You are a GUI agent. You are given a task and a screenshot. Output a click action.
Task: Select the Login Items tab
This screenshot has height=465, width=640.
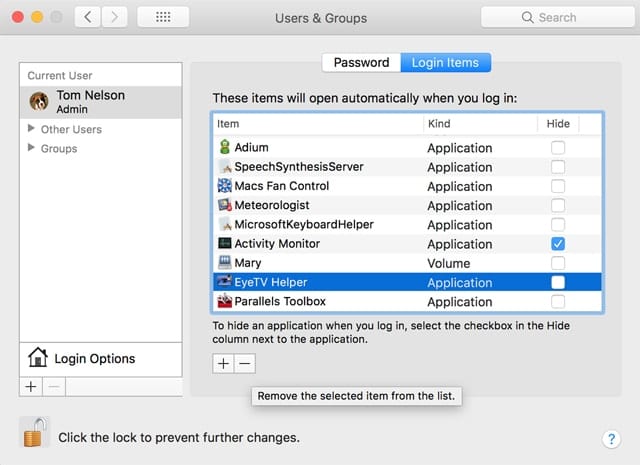coord(445,62)
